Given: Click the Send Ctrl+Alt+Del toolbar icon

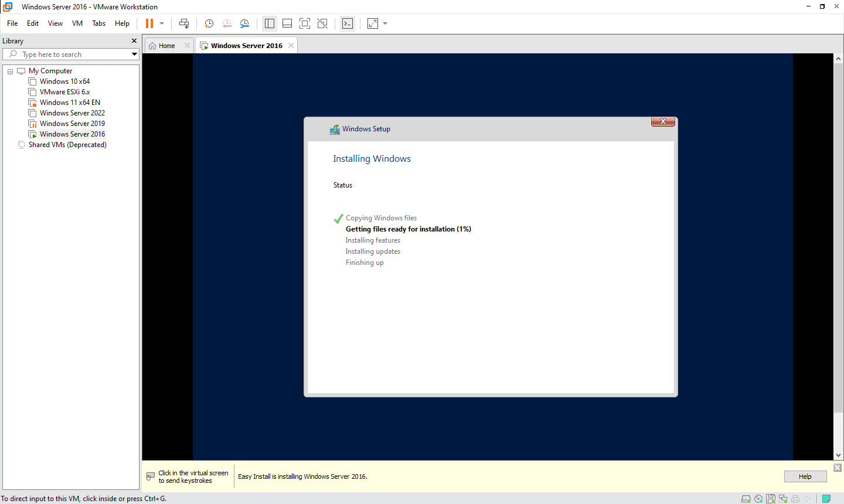Looking at the screenshot, I should [x=184, y=23].
